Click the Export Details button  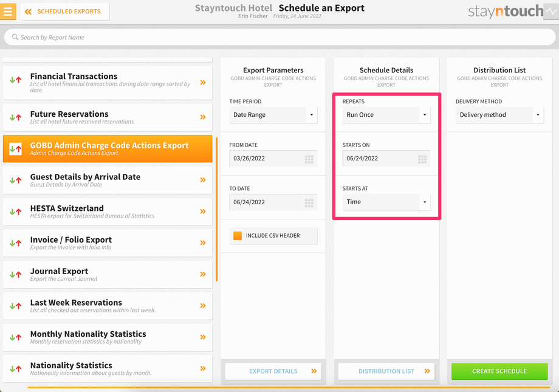(x=273, y=371)
